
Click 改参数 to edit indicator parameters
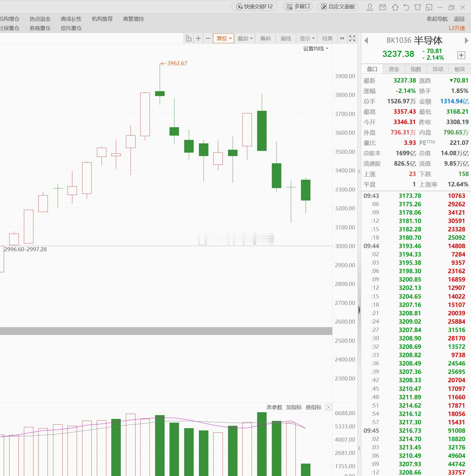point(274,407)
